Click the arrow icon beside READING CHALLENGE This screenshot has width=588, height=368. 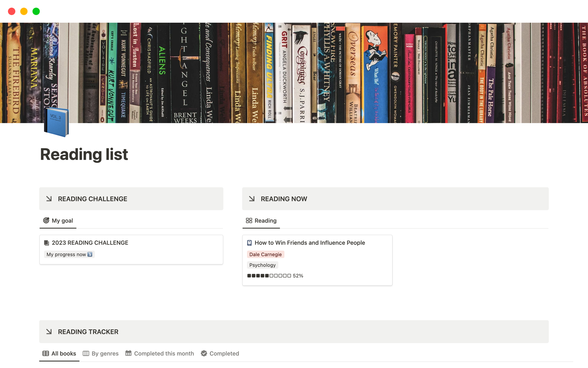point(49,199)
